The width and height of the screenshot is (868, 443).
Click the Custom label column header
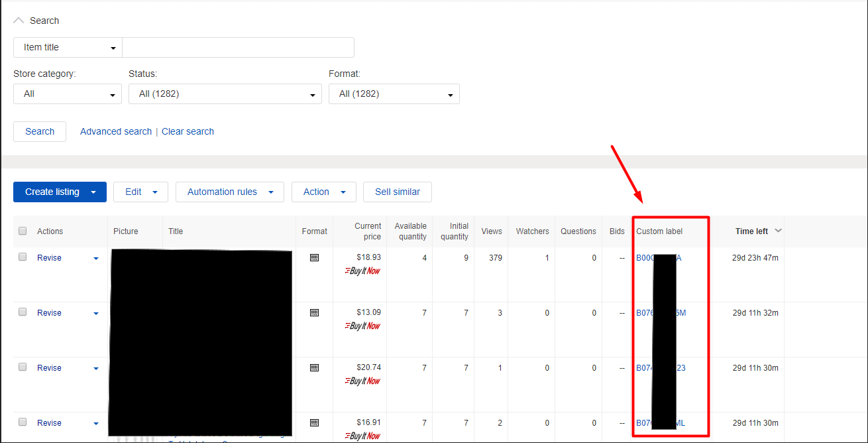point(659,231)
